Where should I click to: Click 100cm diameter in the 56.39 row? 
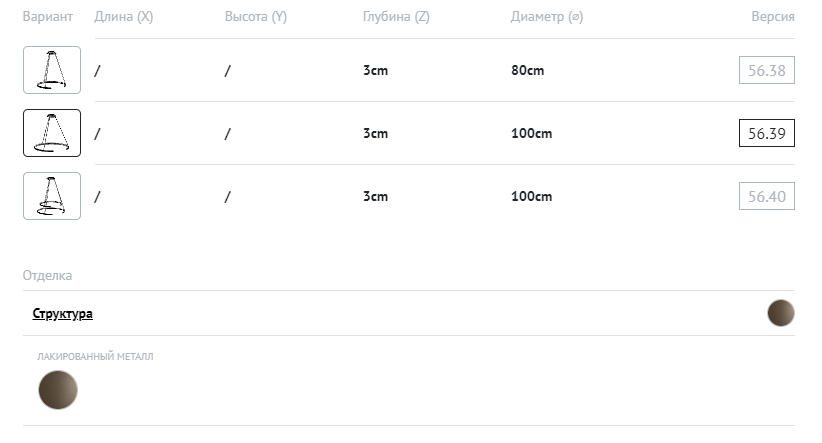531,133
